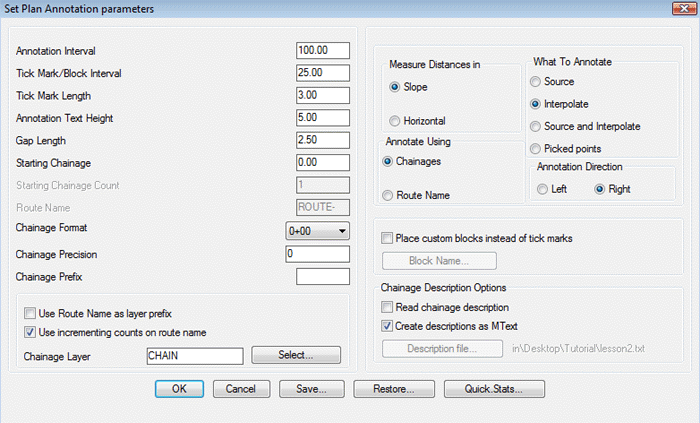Toggle Place custom blocks instead of tick marks
Viewport: 700px width, 423px height.
click(387, 239)
